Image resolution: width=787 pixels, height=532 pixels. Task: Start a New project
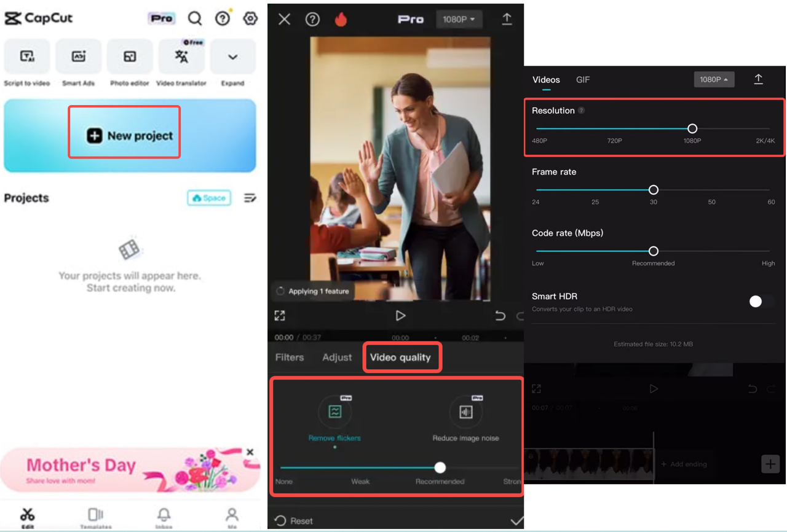pyautogui.click(x=124, y=135)
